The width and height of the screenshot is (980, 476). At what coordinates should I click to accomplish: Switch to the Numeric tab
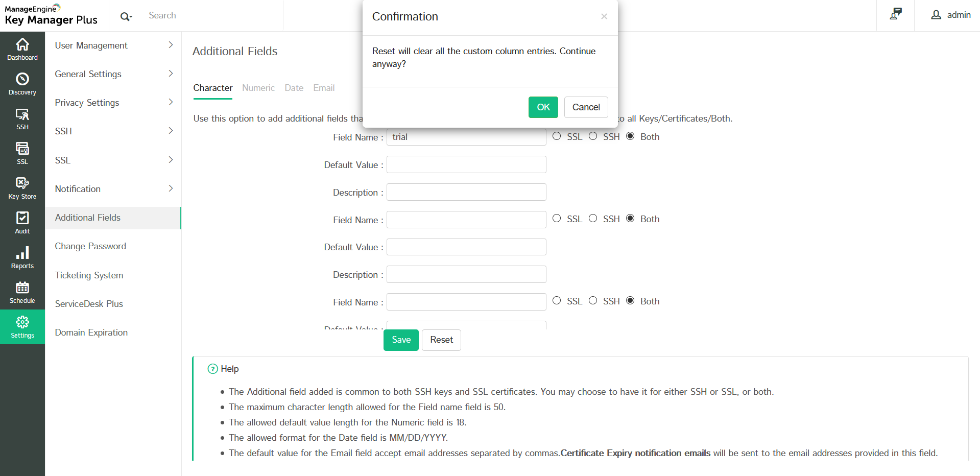pyautogui.click(x=258, y=88)
